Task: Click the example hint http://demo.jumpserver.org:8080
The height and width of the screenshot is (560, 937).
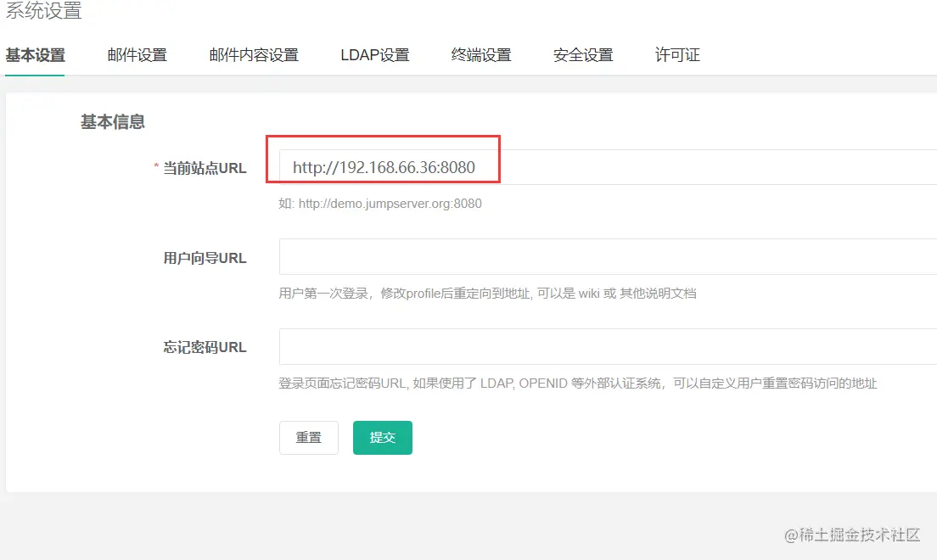Action: 390,204
